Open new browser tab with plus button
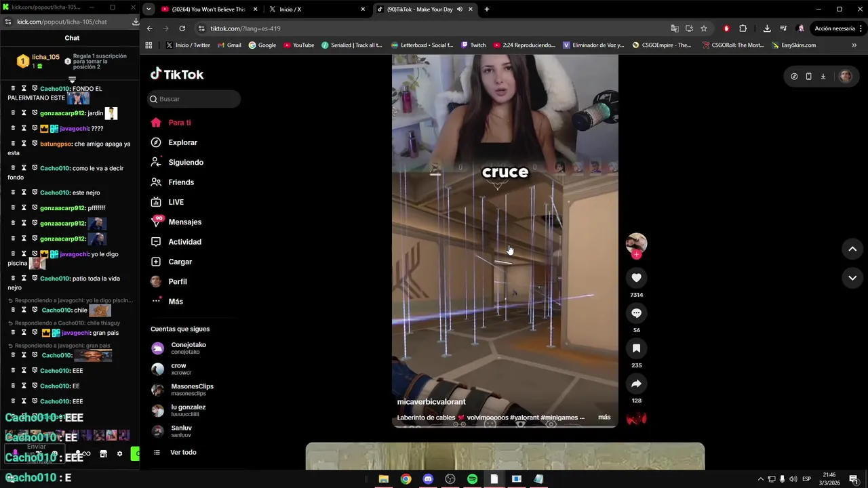868x488 pixels. click(486, 9)
